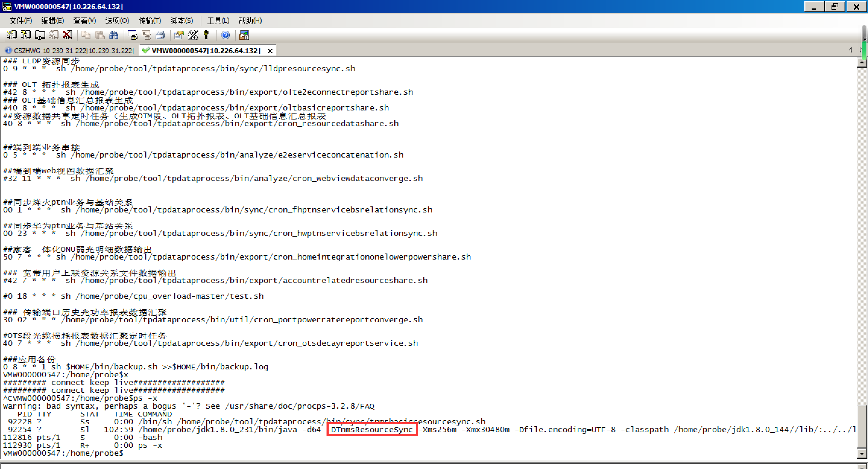Click the 112816 -bash process row
Image resolution: width=868 pixels, height=469 pixels.
pyautogui.click(x=83, y=437)
